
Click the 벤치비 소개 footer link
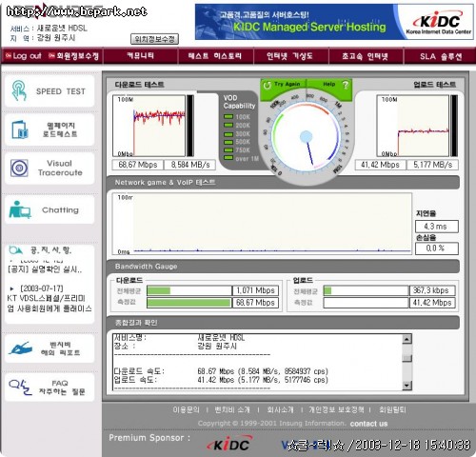[x=232, y=409]
